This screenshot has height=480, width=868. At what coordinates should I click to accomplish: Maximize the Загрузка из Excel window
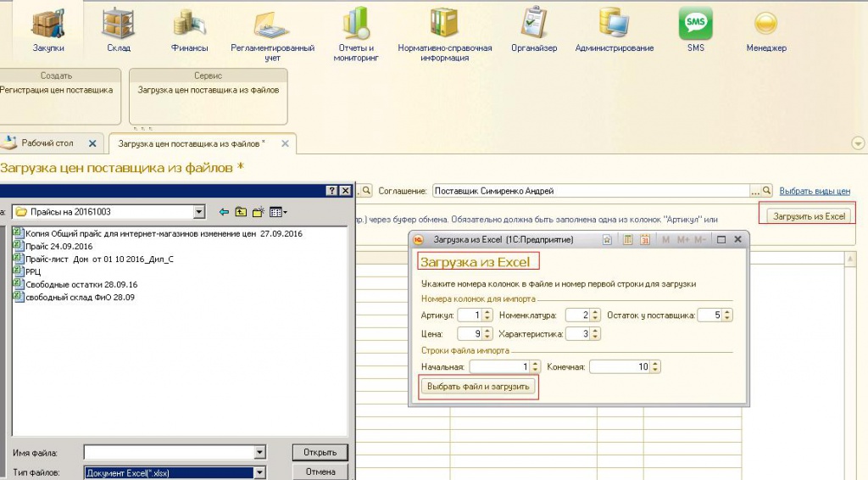pyautogui.click(x=721, y=240)
